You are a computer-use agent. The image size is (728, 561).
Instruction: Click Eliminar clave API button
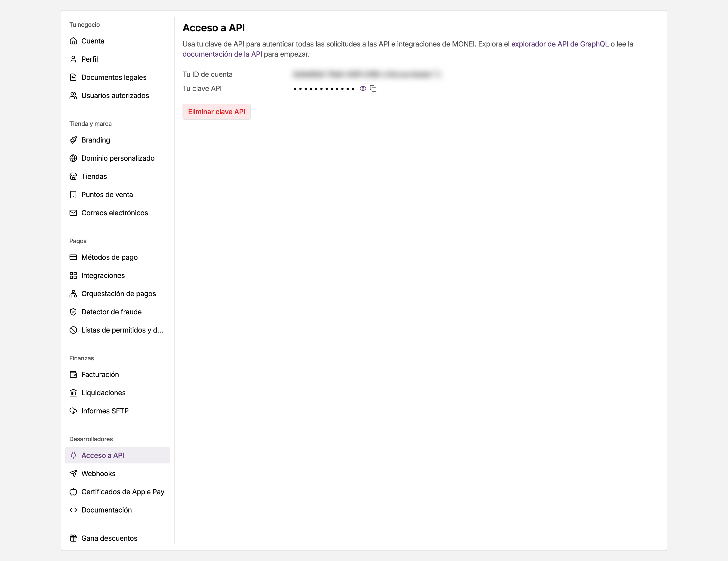tap(217, 112)
